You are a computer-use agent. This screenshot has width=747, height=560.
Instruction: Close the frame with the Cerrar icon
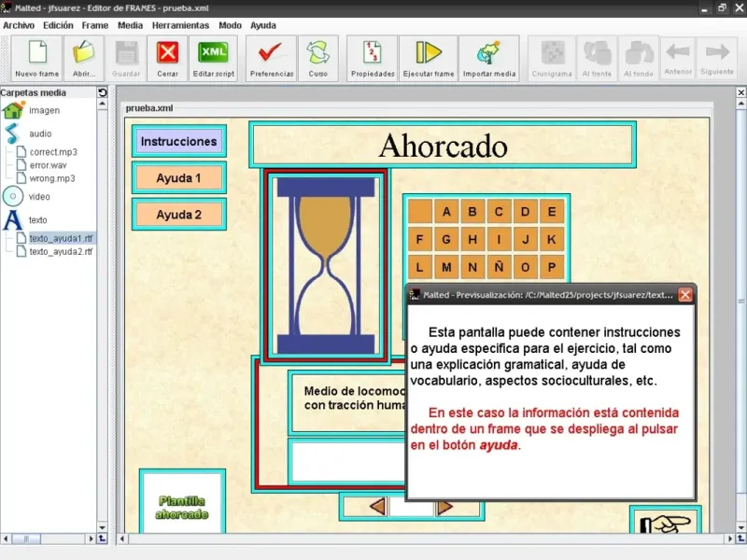pyautogui.click(x=168, y=59)
